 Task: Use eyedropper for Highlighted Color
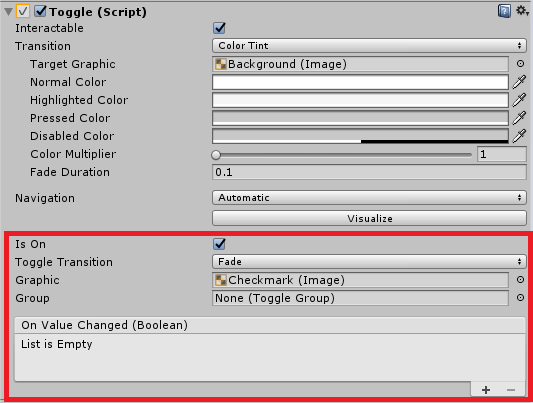(519, 100)
